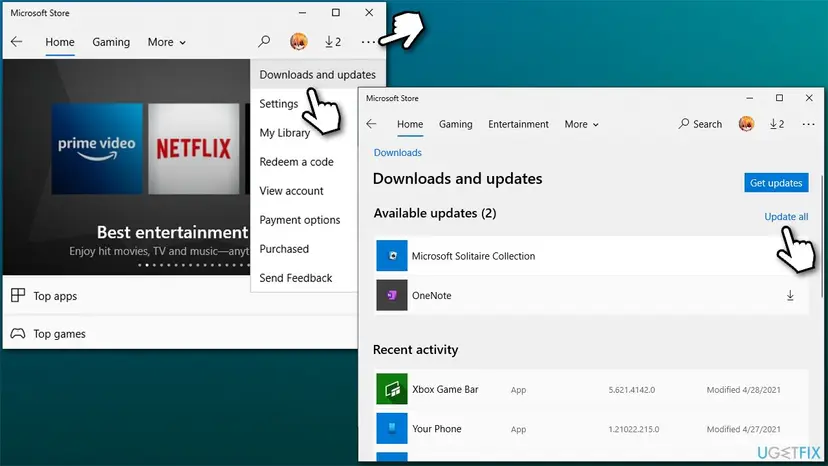Select Home tab in left Store window

[x=60, y=42]
